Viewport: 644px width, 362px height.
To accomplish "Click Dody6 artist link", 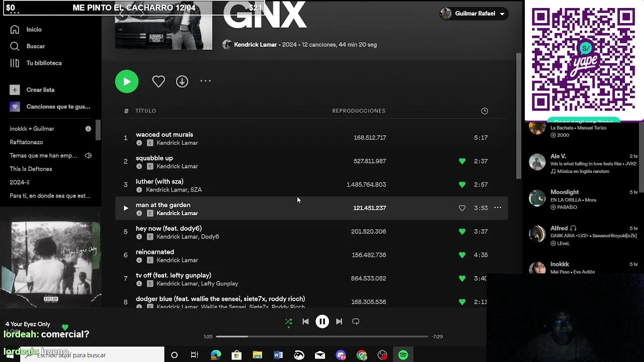I will (x=210, y=237).
